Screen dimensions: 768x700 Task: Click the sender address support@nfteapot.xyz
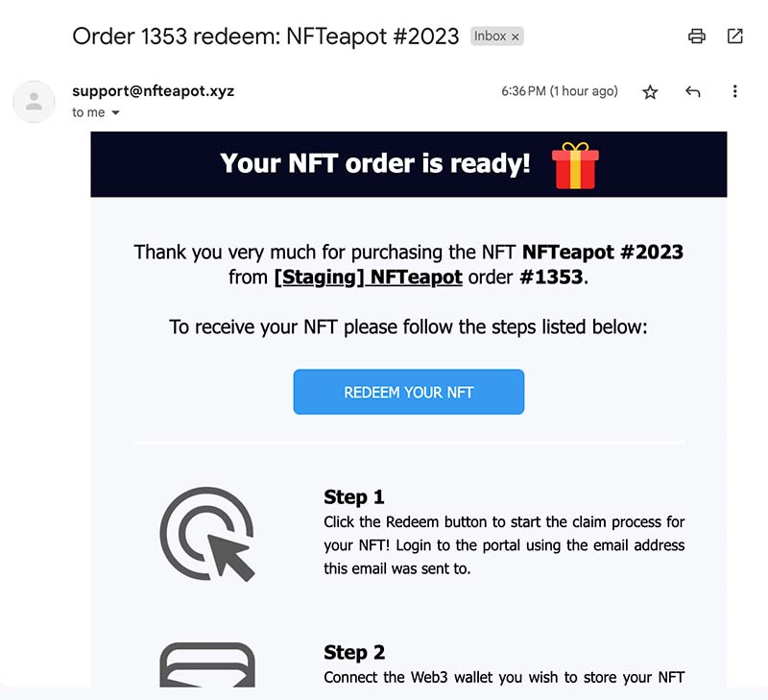(154, 91)
